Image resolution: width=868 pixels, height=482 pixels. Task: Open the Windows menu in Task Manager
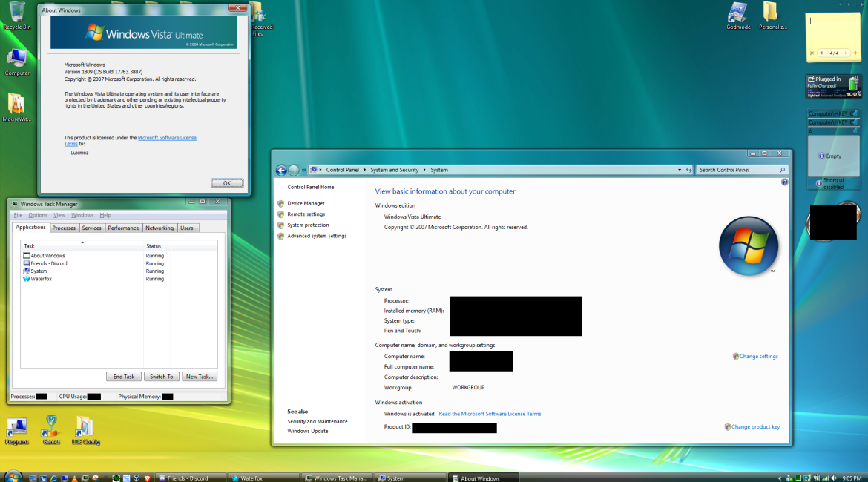[82, 215]
